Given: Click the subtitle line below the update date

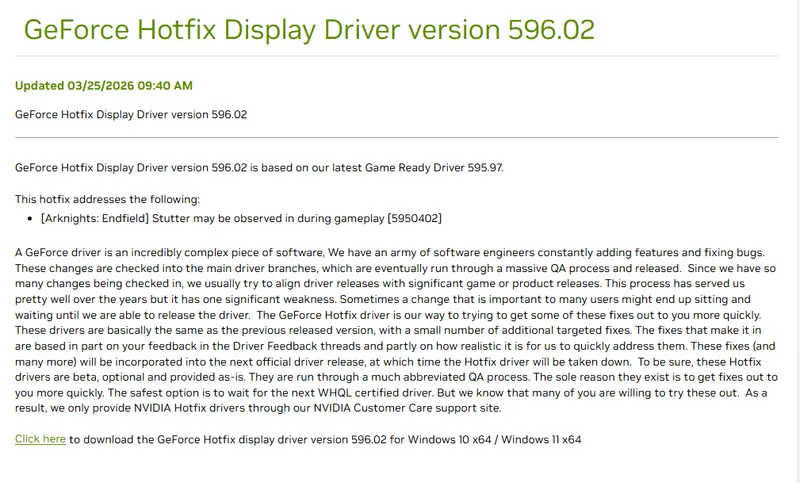Looking at the screenshot, I should click(x=131, y=114).
